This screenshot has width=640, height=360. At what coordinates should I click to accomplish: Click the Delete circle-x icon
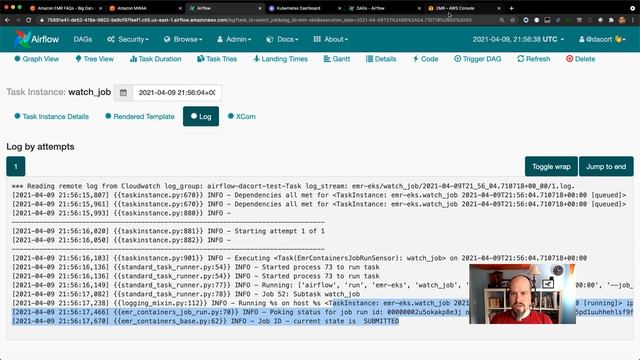(x=569, y=59)
